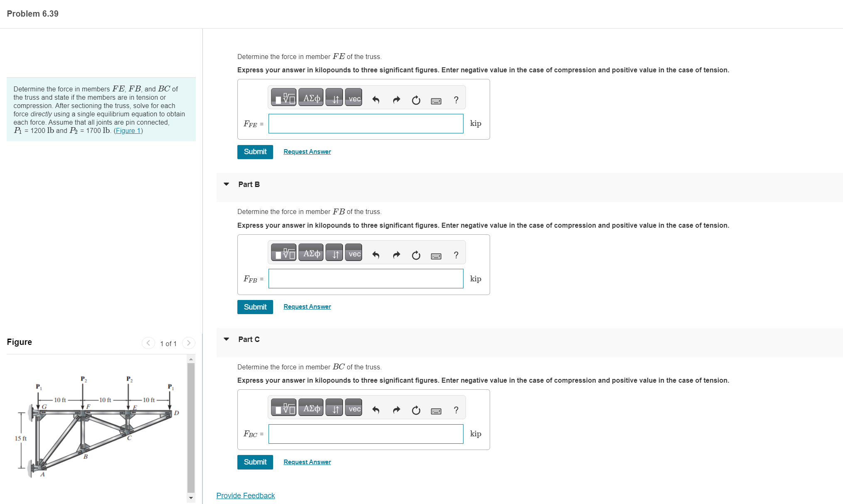Open the Figure 1 link in the problem text

click(x=128, y=130)
